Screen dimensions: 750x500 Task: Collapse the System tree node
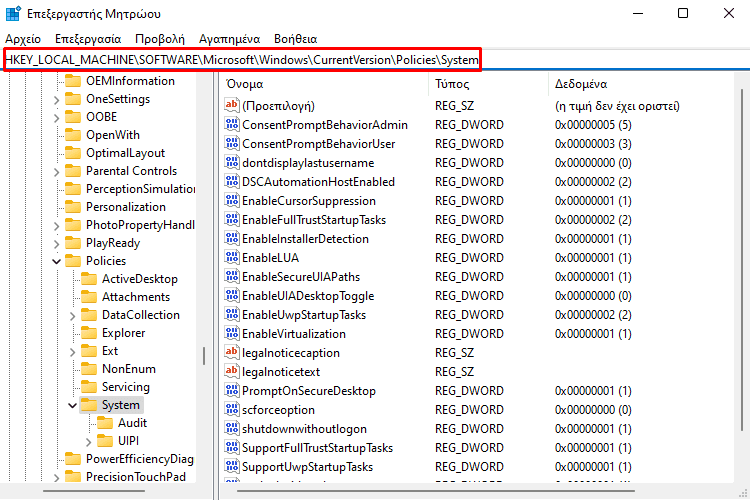73,405
